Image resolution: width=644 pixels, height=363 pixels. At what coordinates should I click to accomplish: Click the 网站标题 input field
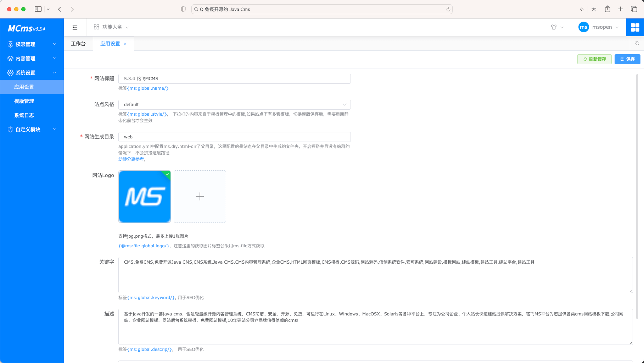(234, 79)
